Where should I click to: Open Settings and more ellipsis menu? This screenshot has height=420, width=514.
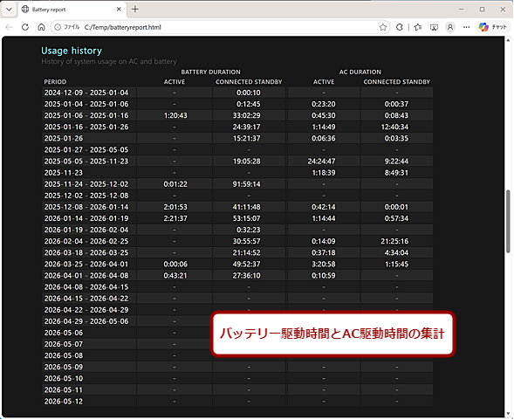click(467, 27)
